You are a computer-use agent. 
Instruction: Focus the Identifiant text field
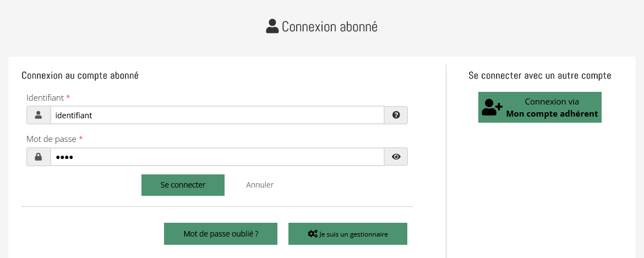217,115
